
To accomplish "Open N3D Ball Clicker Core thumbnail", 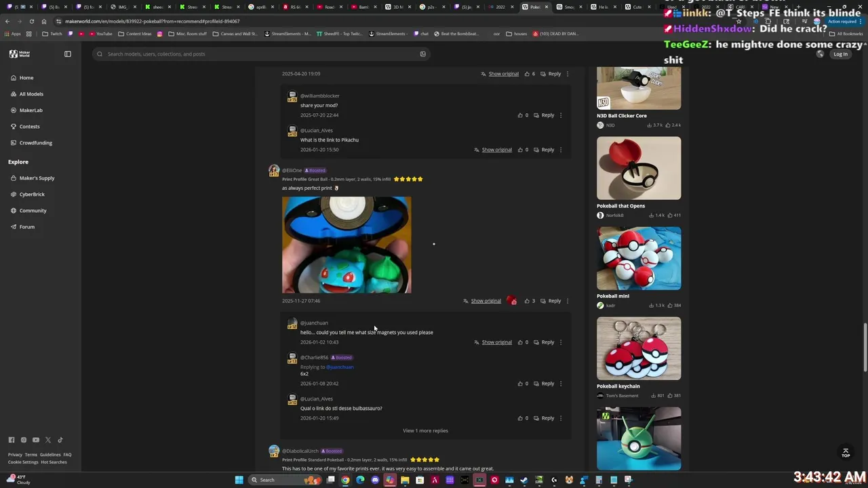I will pos(639,88).
